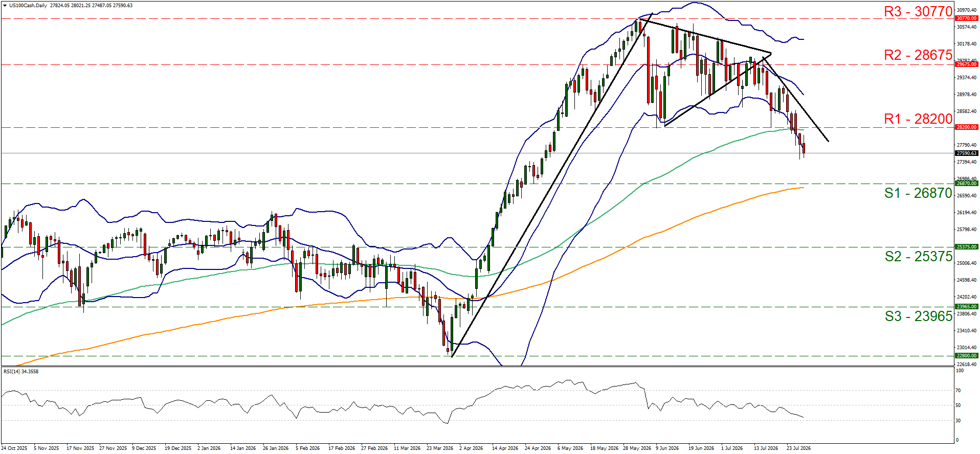Viewport: 980px width, 454px height.
Task: Select the green 23965.00 price tag
Action: pyautogui.click(x=967, y=307)
